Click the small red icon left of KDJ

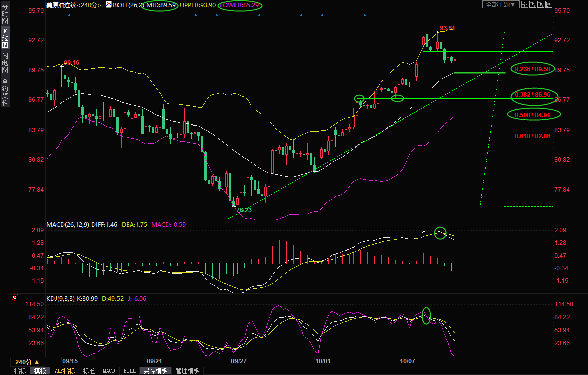click(x=15, y=298)
